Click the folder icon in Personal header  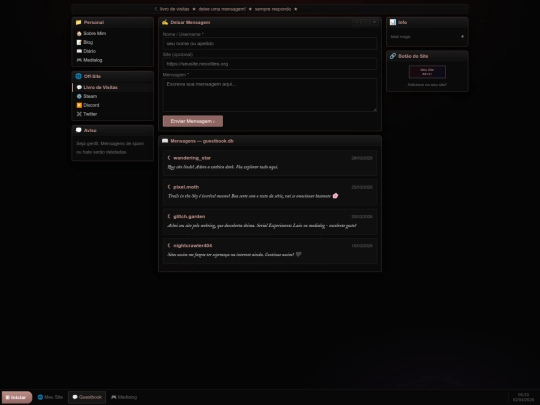(79, 22)
